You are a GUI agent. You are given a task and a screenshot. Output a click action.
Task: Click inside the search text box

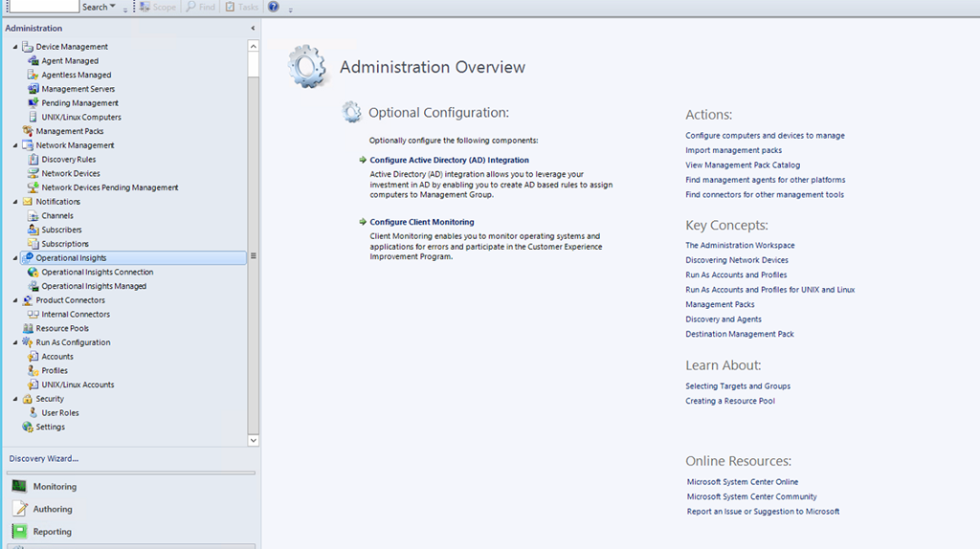pos(43,7)
